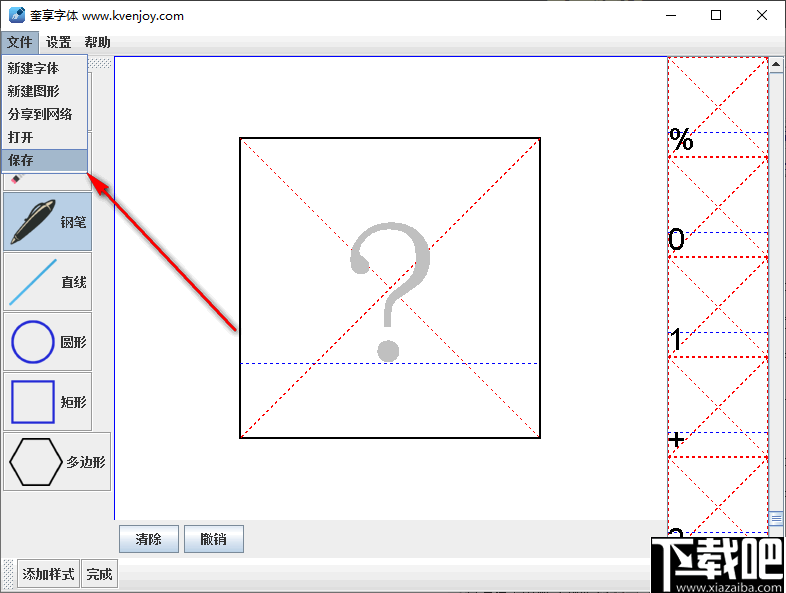Open the 文件 menu
Viewport: 786px width, 593px height.
pos(20,42)
